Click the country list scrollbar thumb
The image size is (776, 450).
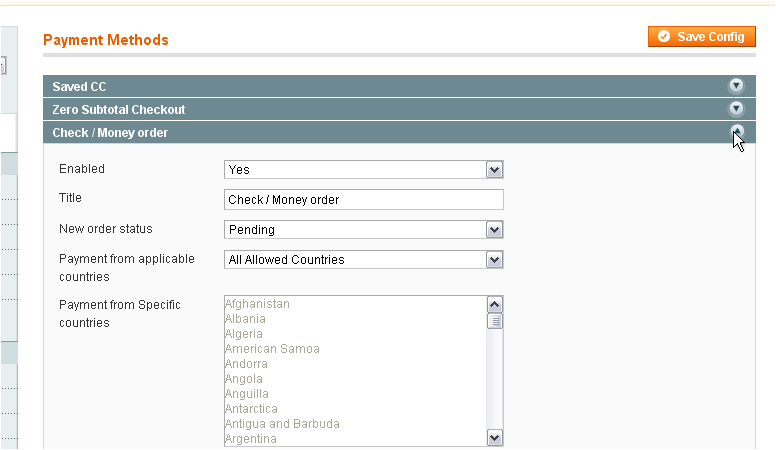(494, 322)
